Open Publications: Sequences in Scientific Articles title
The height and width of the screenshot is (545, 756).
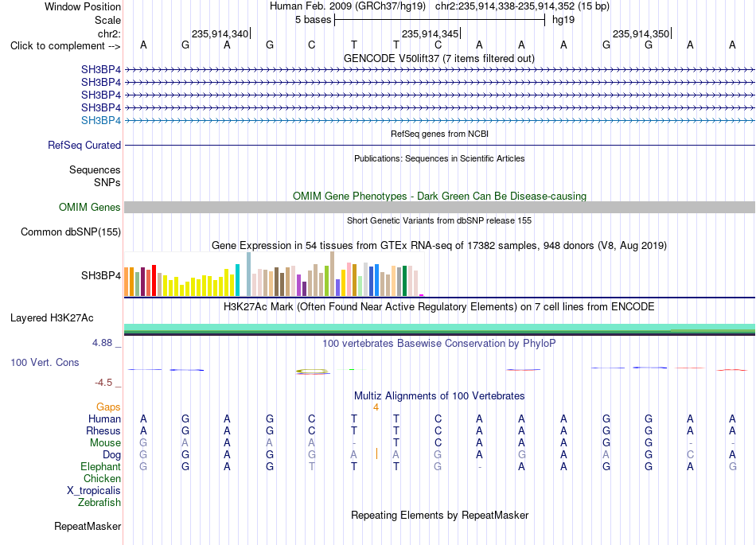tap(439, 158)
